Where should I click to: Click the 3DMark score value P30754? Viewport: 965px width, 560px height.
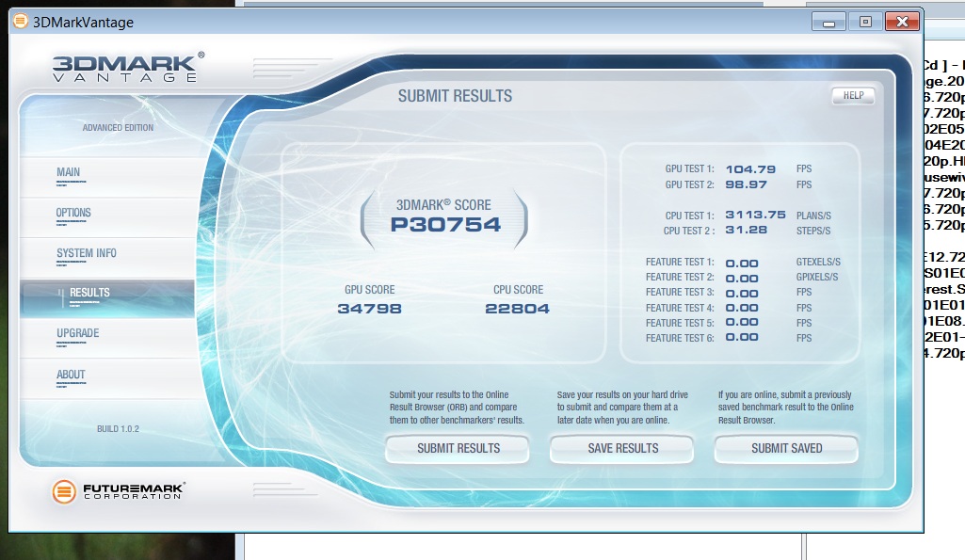445,225
